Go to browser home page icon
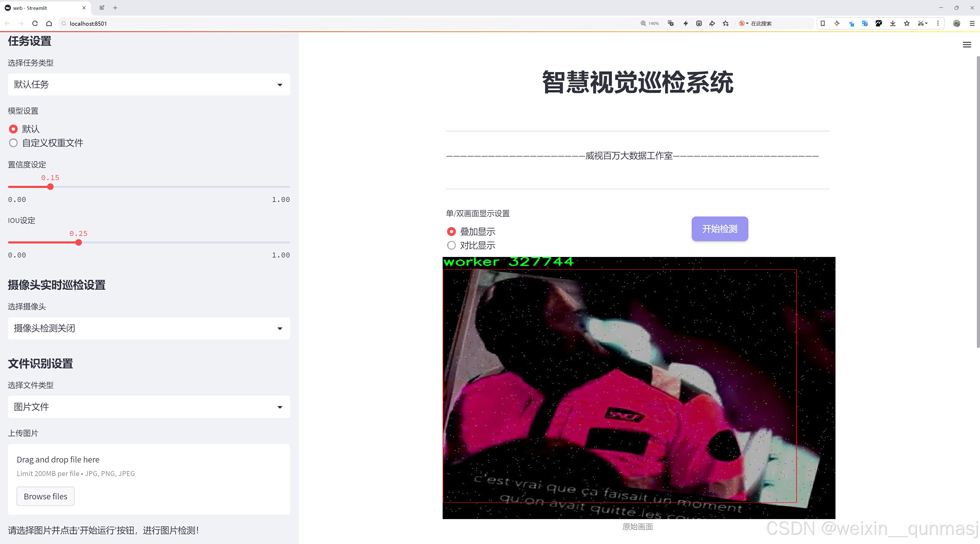 49,24
